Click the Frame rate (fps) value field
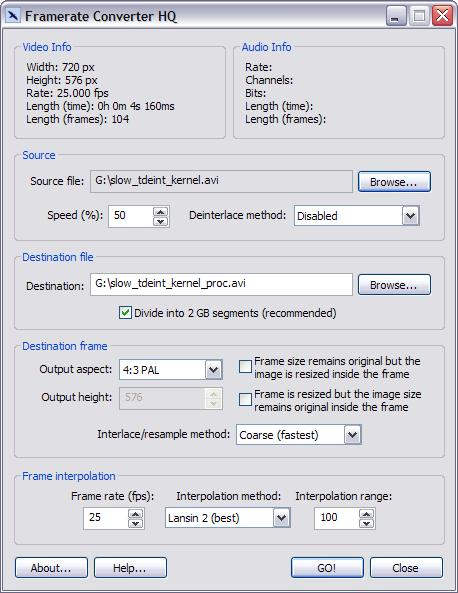This screenshot has height=593, width=458. coord(106,518)
